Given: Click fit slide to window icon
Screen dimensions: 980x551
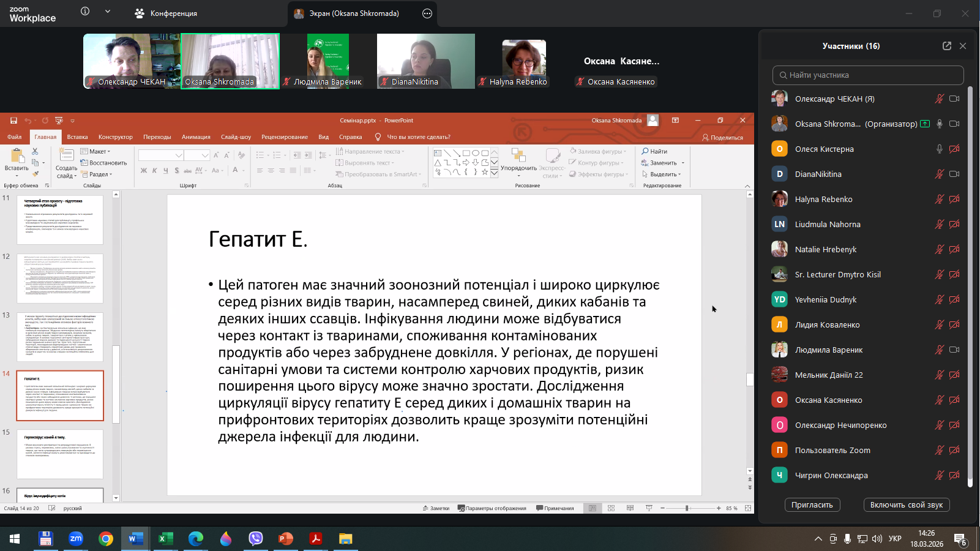Looking at the screenshot, I should tap(748, 508).
